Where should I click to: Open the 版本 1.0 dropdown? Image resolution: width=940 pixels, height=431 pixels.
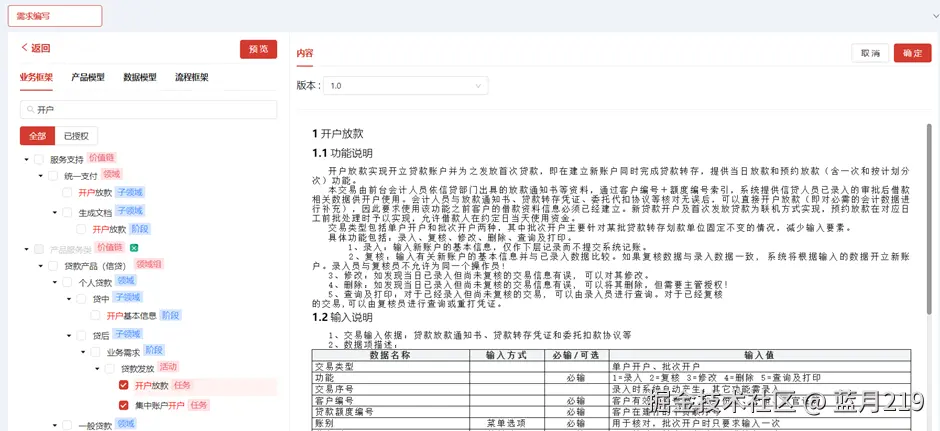[406, 86]
